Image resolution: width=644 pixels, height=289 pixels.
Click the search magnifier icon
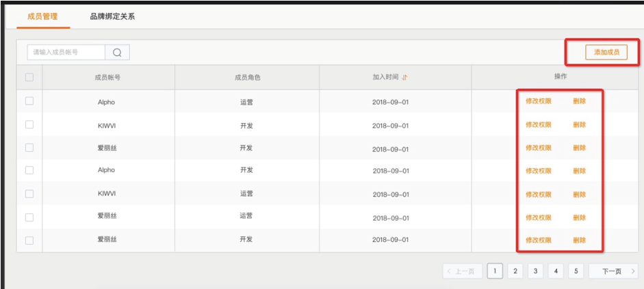point(117,53)
